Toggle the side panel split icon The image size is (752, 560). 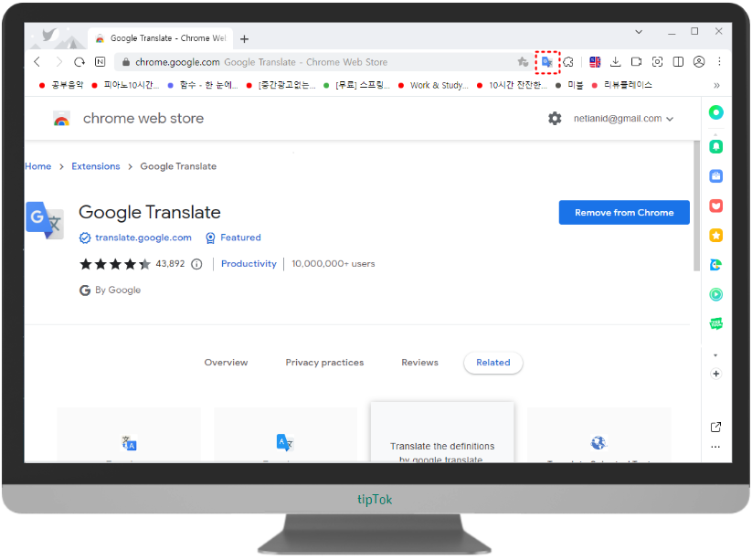(678, 62)
